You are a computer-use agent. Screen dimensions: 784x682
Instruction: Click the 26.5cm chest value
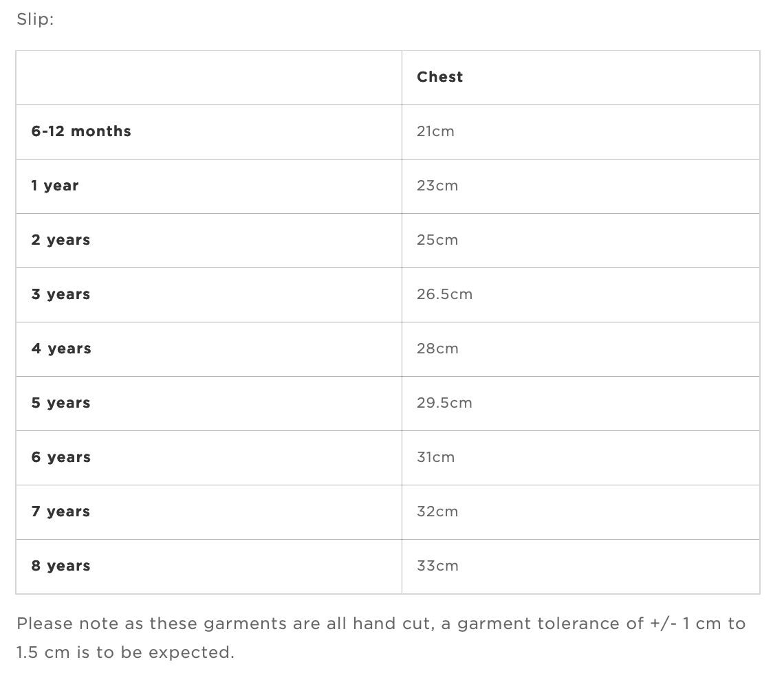444,294
